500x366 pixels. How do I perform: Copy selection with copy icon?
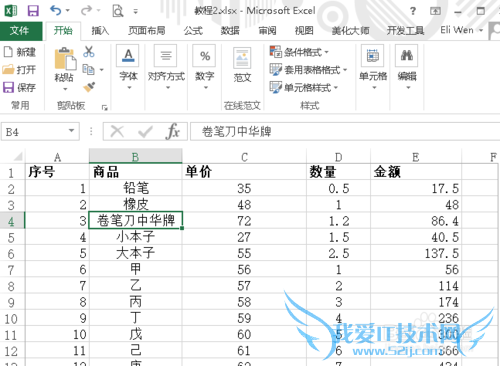[x=88, y=69]
